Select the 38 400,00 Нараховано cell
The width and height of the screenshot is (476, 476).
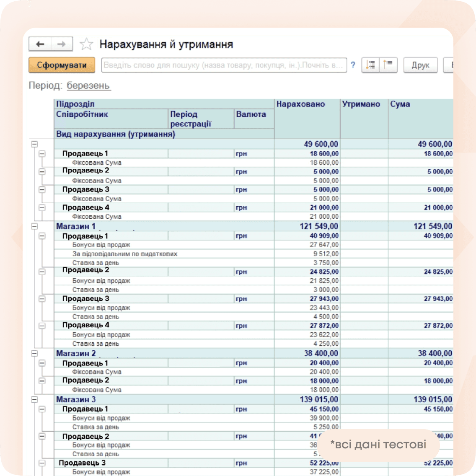tap(307, 353)
